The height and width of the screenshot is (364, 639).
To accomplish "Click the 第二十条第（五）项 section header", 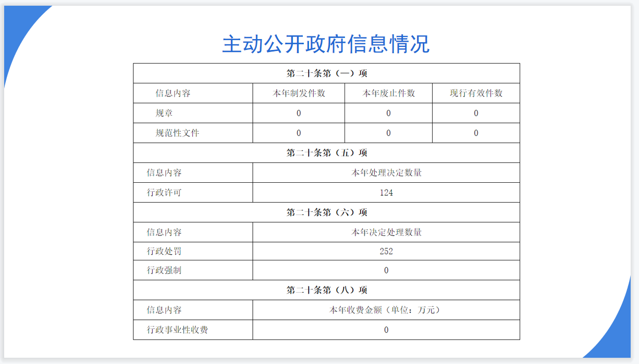I will (x=326, y=153).
